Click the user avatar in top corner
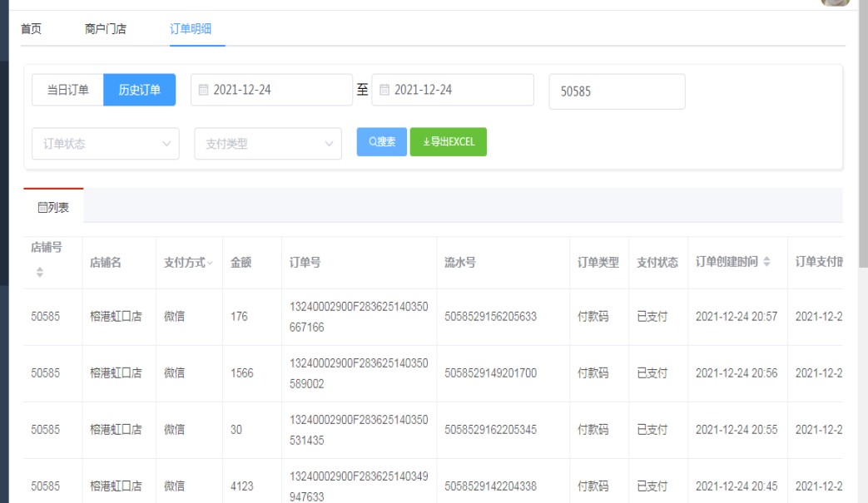Screen dimensions: 868x503 835,2
